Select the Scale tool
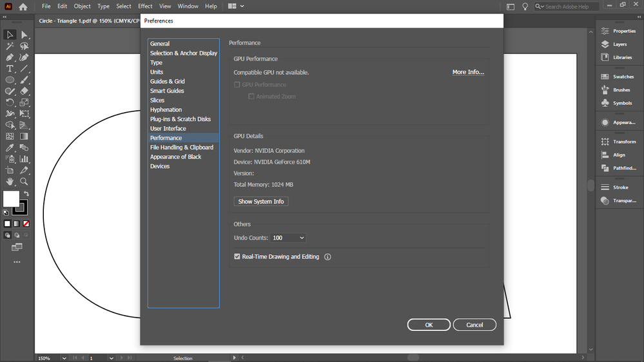This screenshot has height=362, width=644. coord(24,102)
